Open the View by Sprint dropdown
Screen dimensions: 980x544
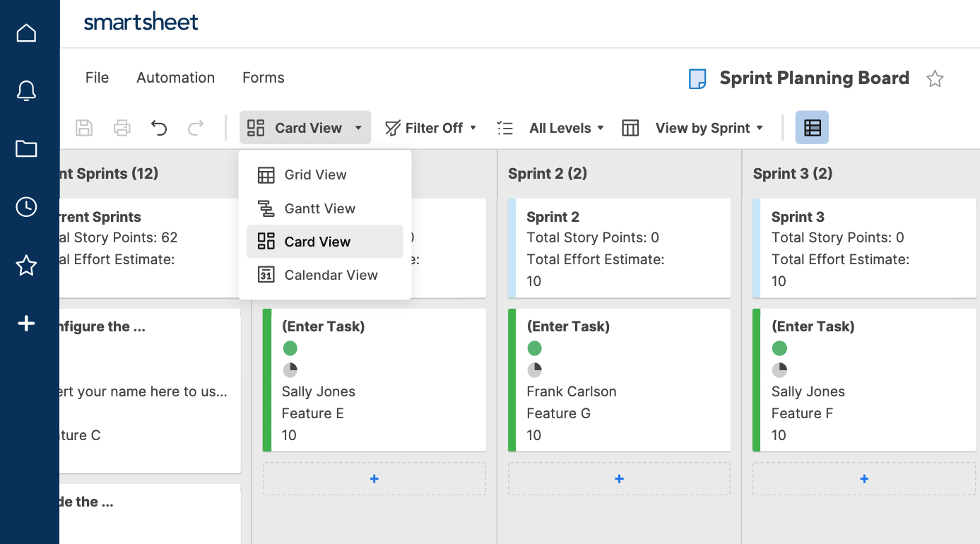tap(709, 127)
